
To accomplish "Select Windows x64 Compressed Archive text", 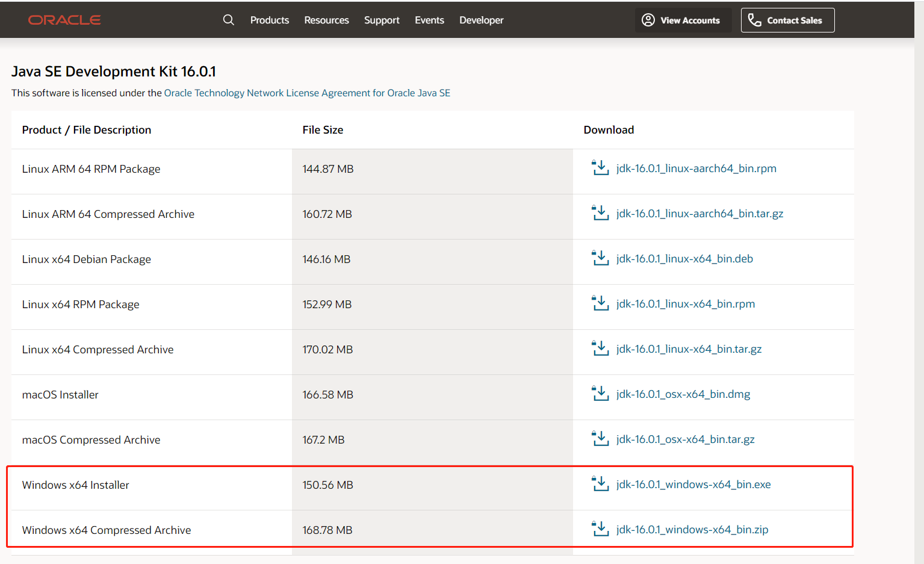I will click(107, 530).
